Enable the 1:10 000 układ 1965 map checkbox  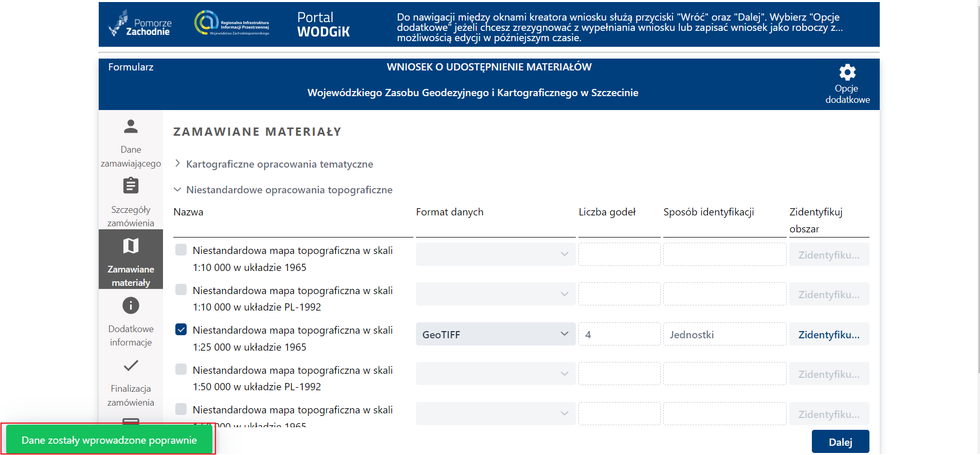pos(181,250)
